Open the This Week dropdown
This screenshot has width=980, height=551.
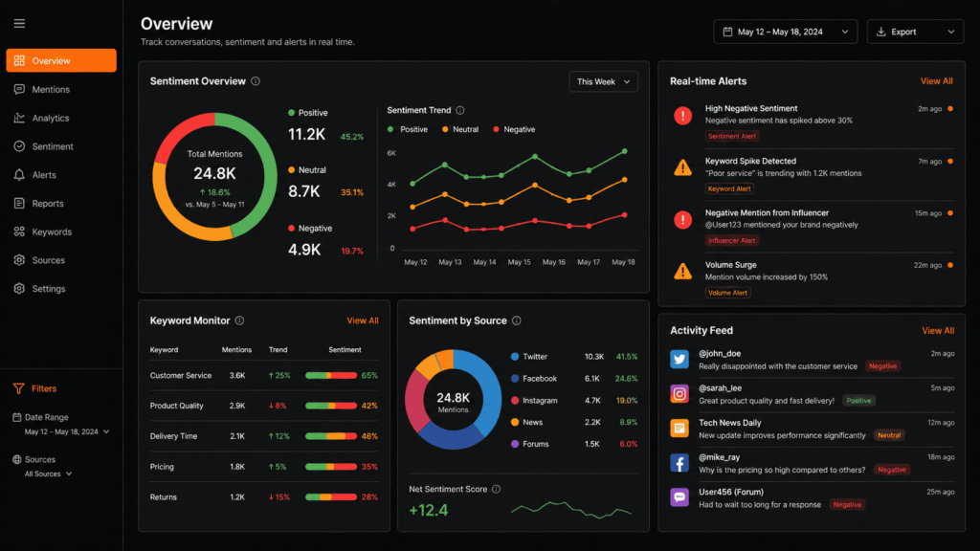603,82
